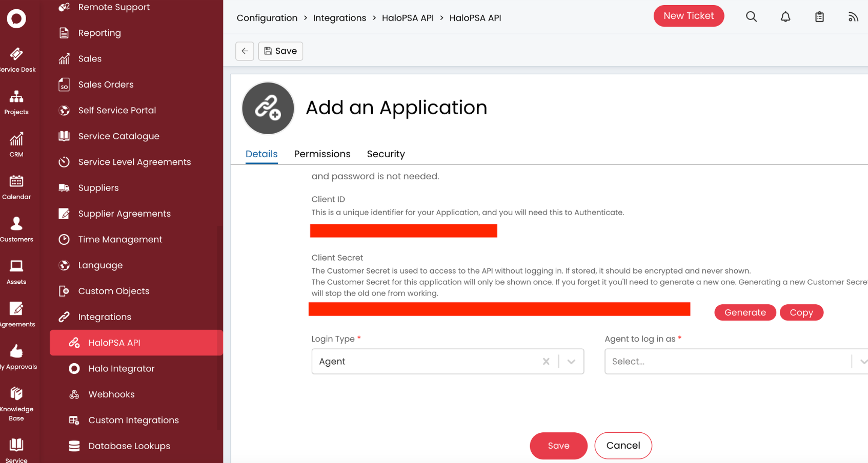Image resolution: width=868 pixels, height=463 pixels.
Task: Switch to the Permissions tab
Action: (x=322, y=154)
